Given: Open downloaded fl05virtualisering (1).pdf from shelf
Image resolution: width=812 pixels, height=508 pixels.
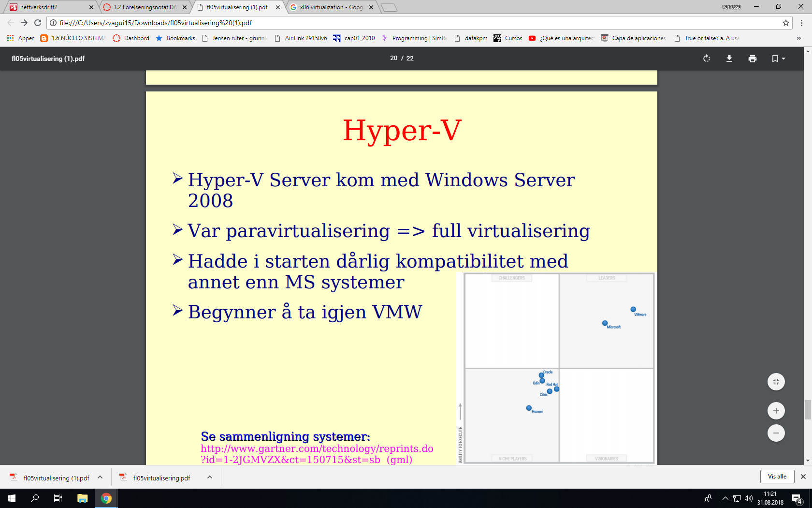Looking at the screenshot, I should pyautogui.click(x=50, y=478).
